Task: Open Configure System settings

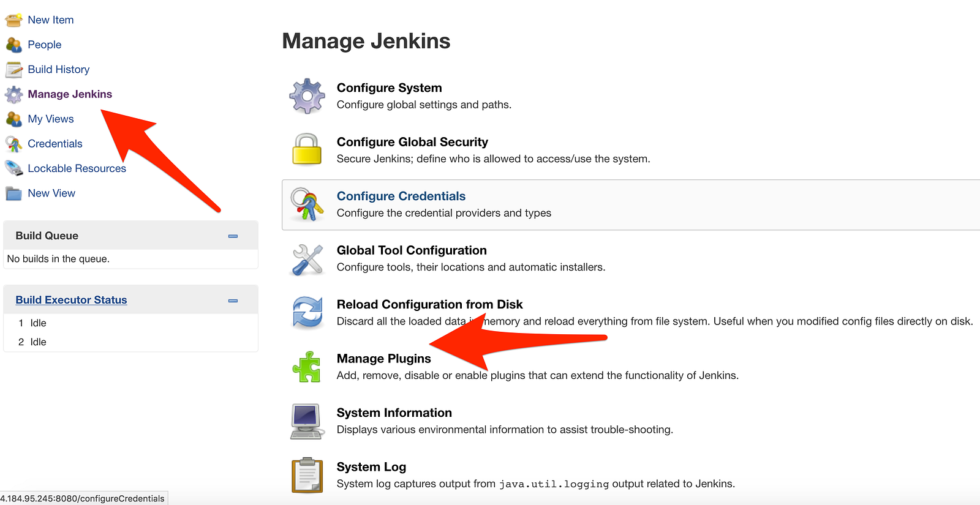Action: (x=390, y=88)
